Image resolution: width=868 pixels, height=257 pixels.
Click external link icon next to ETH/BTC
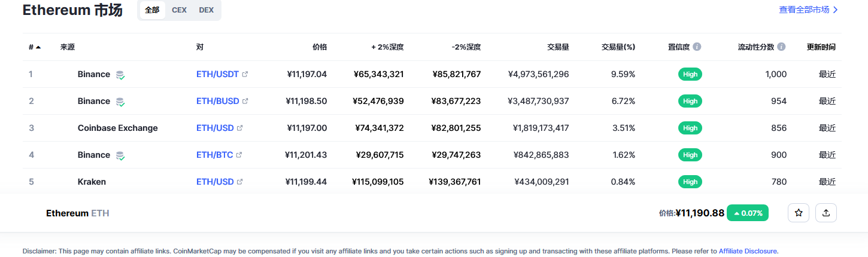pyautogui.click(x=239, y=155)
